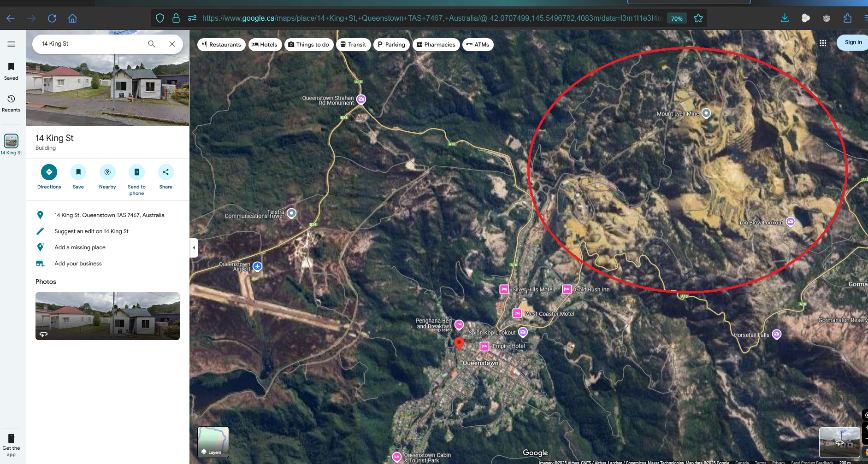The image size is (868, 464).
Task: Reset the 70% zoom level indicator
Action: pyautogui.click(x=677, y=18)
